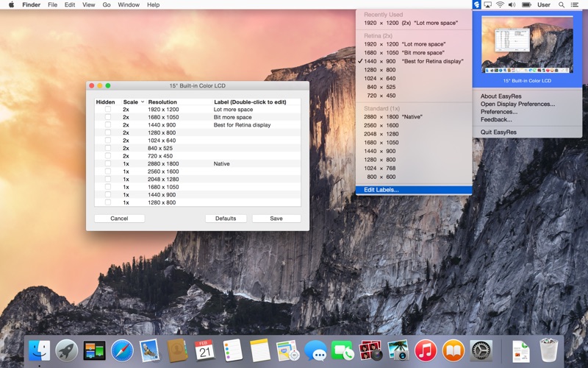Viewport: 588px width, 368px height.
Task: Launch Maps from the Dock
Action: [x=287, y=351]
